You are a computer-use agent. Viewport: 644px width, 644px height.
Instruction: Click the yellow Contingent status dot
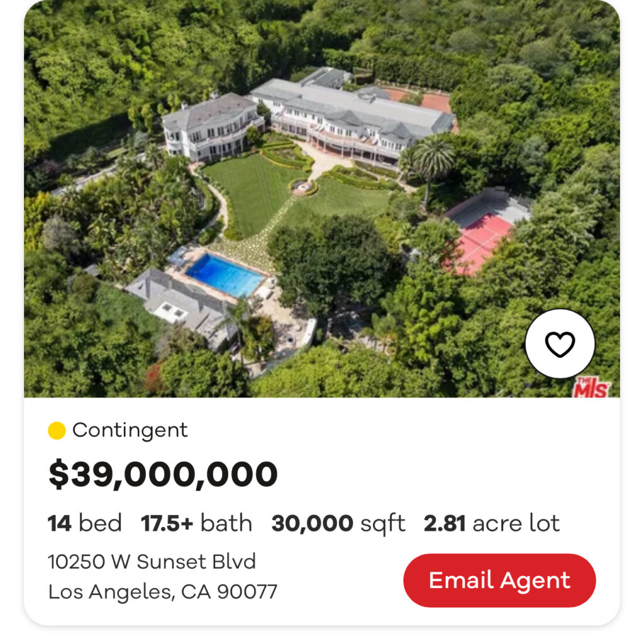(57, 431)
